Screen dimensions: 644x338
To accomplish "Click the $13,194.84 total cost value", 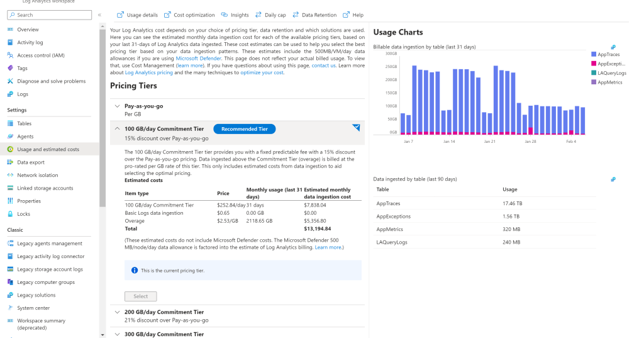I will pos(318,228).
